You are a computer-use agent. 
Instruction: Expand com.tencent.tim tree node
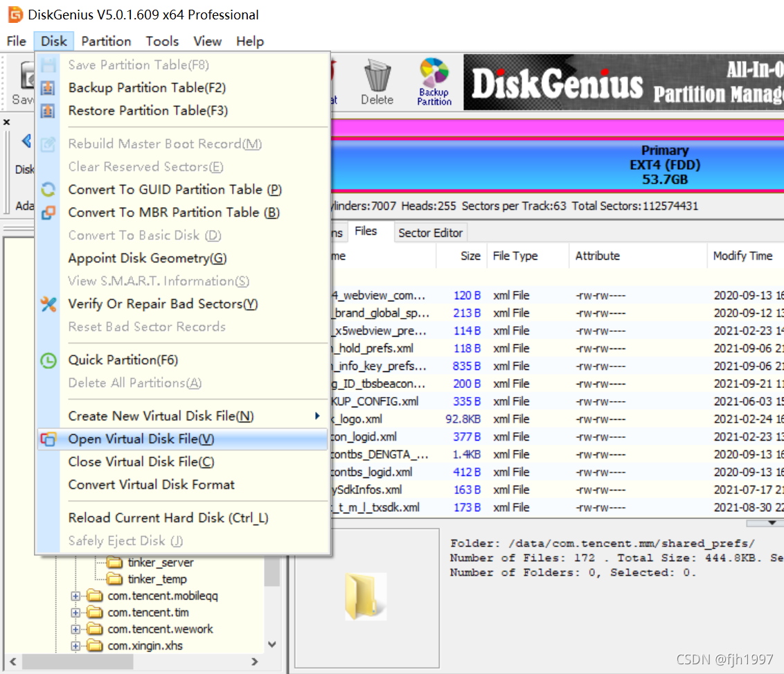point(75,612)
